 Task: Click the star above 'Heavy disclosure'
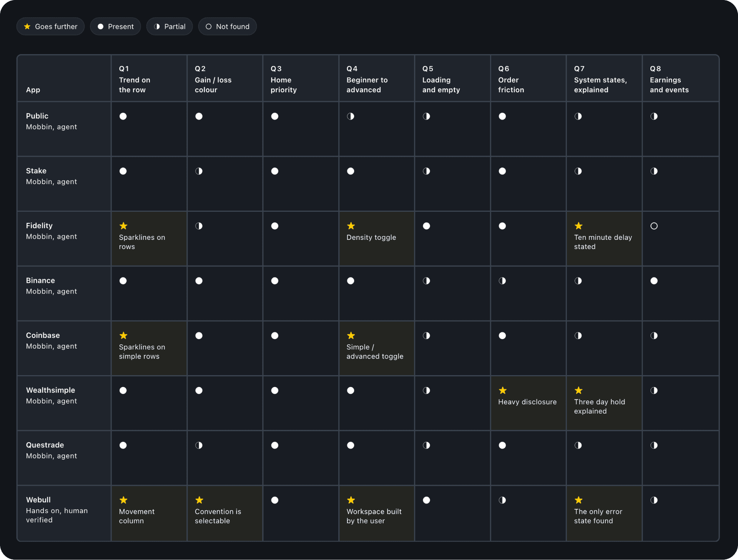click(x=503, y=391)
